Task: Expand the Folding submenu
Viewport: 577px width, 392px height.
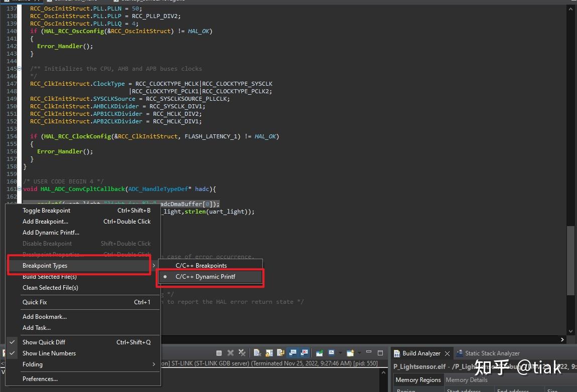Action: point(34,364)
